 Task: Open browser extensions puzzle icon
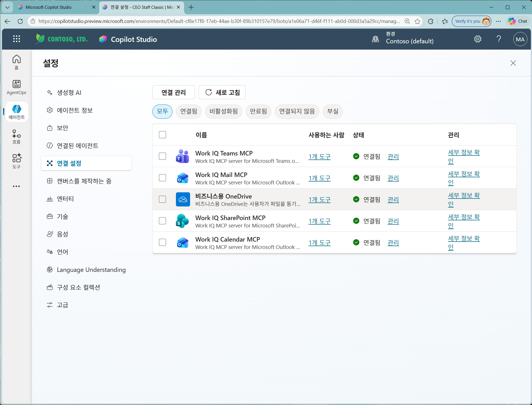click(431, 21)
